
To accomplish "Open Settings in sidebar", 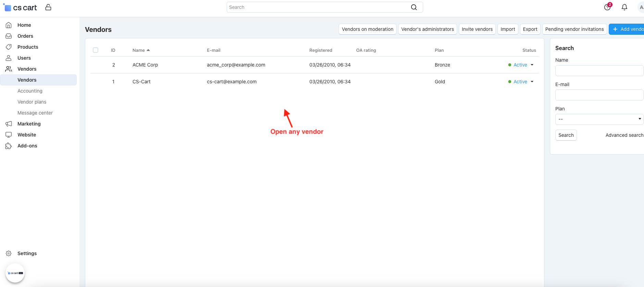I will 27,253.
